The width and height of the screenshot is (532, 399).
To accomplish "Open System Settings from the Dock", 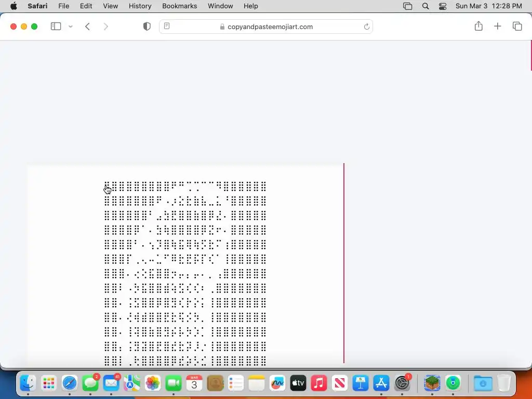I will tap(402, 383).
